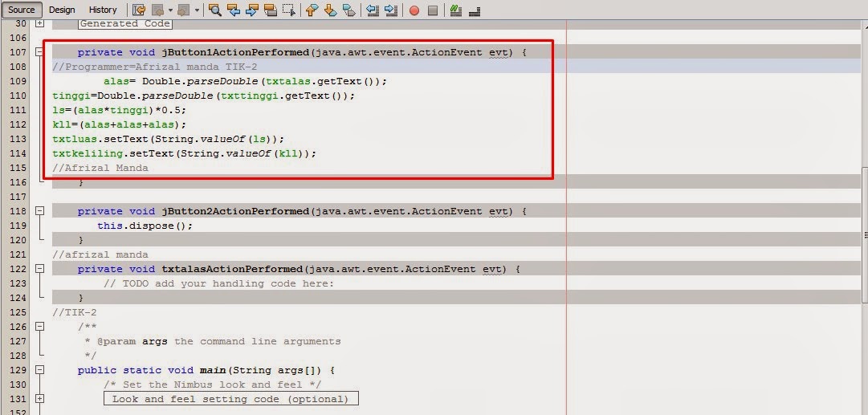Click the comment '//TIK-2' on line 125
Image resolution: width=868 pixels, height=415 pixels.
coord(75,312)
